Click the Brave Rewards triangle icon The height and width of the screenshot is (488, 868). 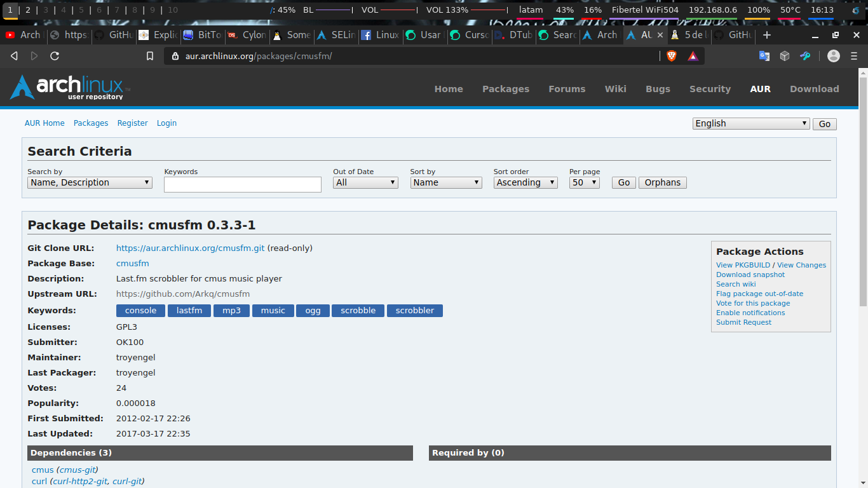click(x=693, y=56)
